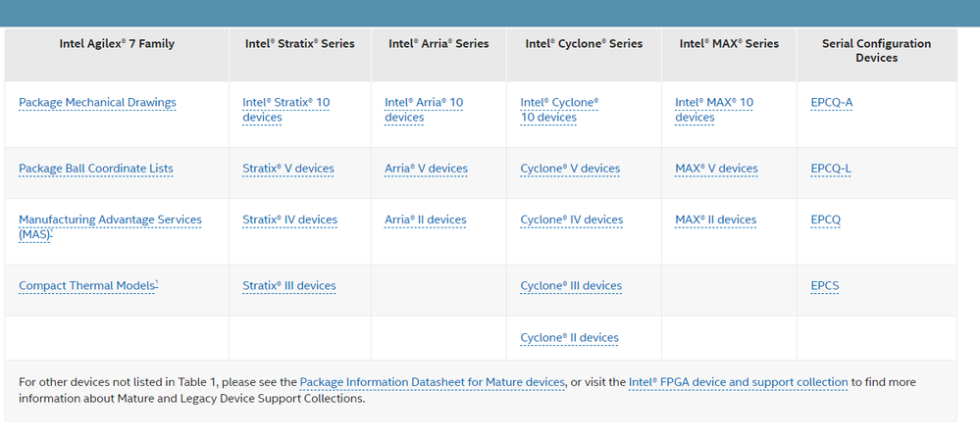Viewport: 980px width, 438px height.
Task: Open Intel Stratix 10 devices link
Action: [x=285, y=103]
